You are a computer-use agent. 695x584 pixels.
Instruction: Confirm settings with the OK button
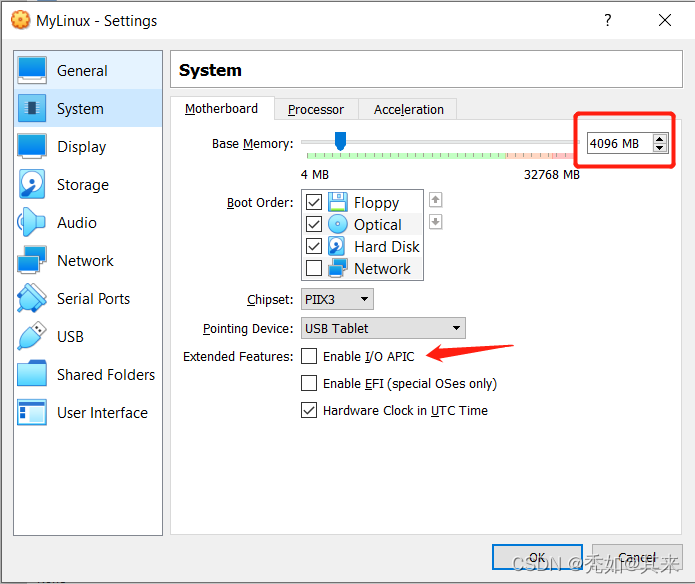pos(537,557)
